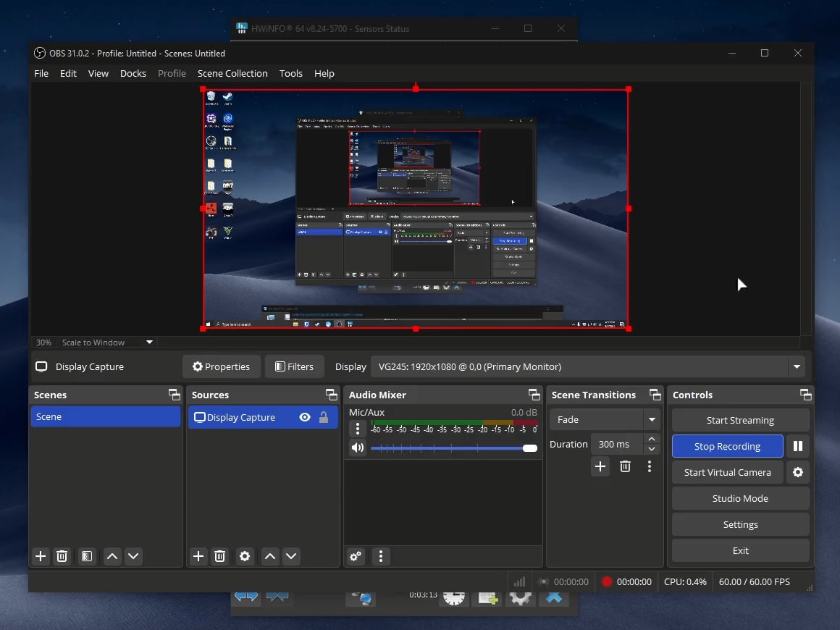This screenshot has width=840, height=630.
Task: Mute the Mic/Aux speaker icon
Action: point(357,448)
